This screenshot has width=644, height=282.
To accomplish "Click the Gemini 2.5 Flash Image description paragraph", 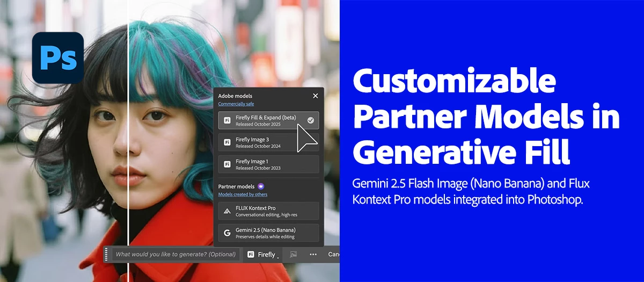I will click(471, 192).
